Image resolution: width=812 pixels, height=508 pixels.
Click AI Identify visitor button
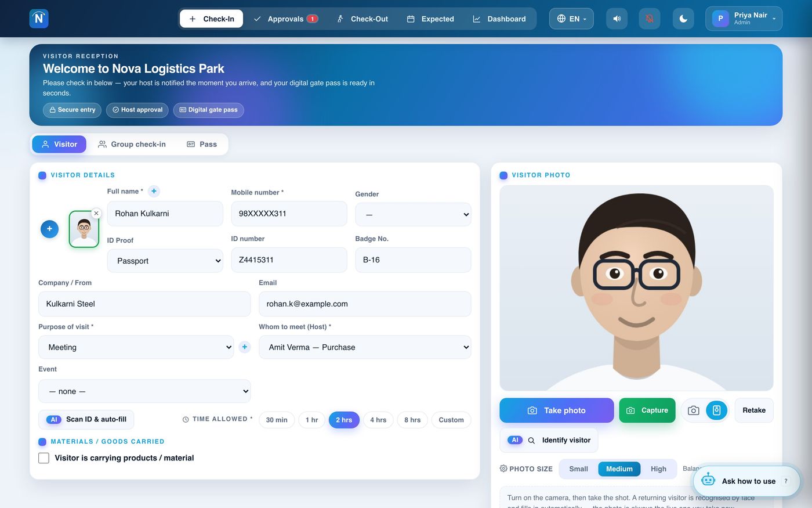(549, 440)
